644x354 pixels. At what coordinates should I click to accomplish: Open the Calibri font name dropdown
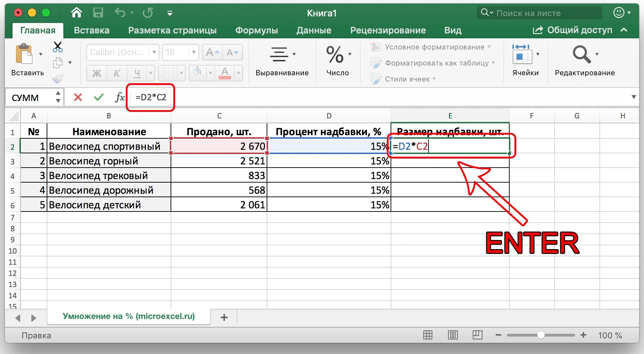[154, 52]
